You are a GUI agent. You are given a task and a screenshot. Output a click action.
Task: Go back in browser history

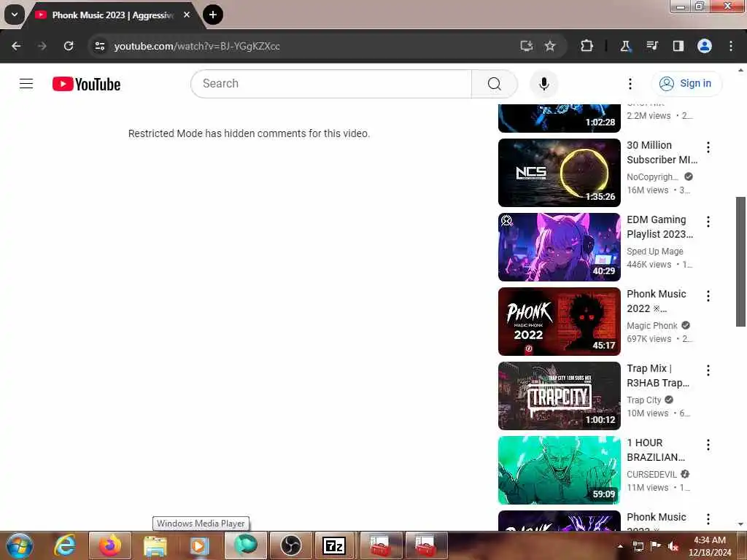pos(16,46)
